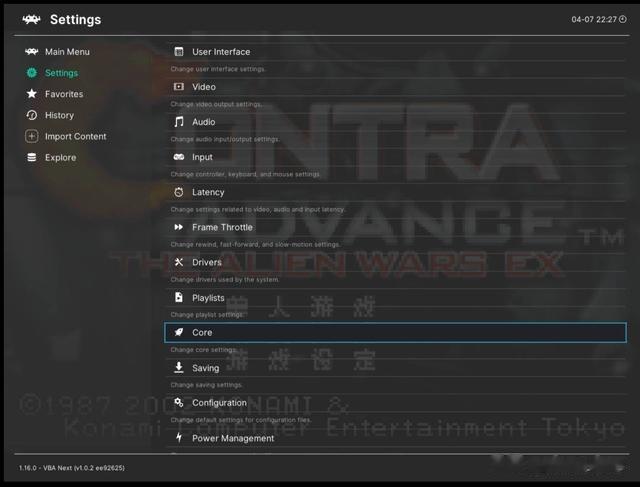The height and width of the screenshot is (487, 640).
Task: Click the Core rocket icon
Action: 179,332
